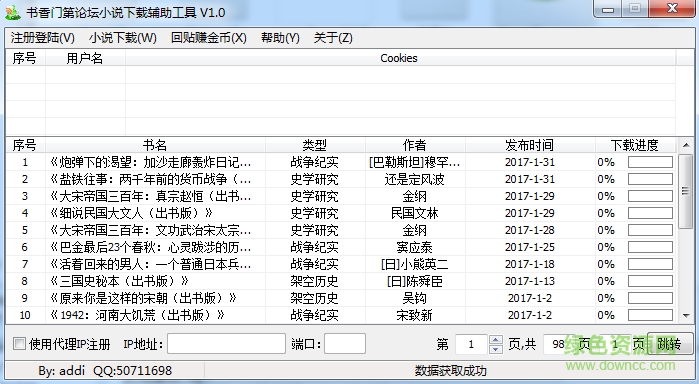Click author 还是定风波
699x384 pixels.
click(415, 179)
